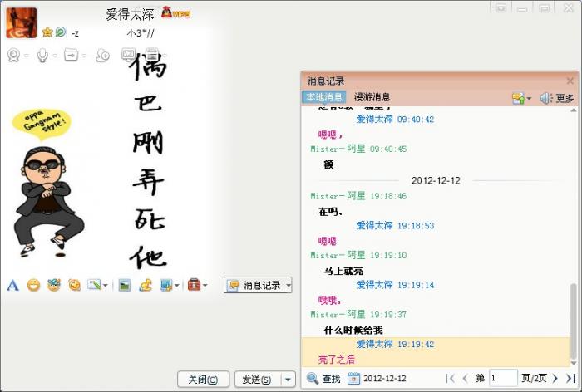Select the highlighted message 亮了之后

click(x=336, y=360)
